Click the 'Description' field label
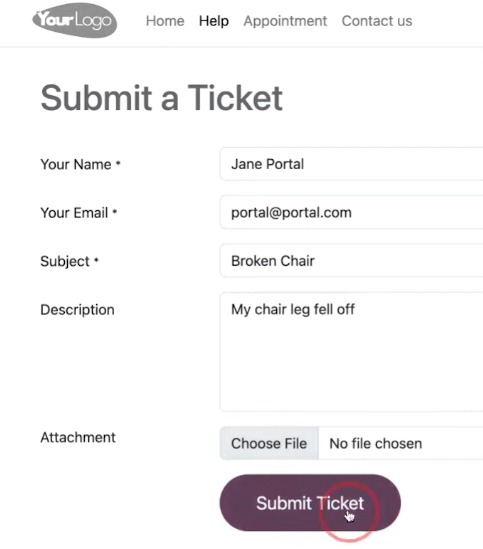Viewport: 483px width, 549px height. coord(77,310)
